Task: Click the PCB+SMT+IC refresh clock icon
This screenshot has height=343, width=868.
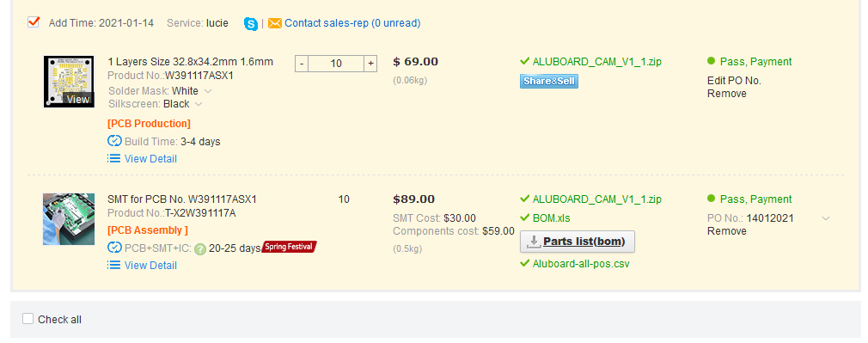Action: 114,248
